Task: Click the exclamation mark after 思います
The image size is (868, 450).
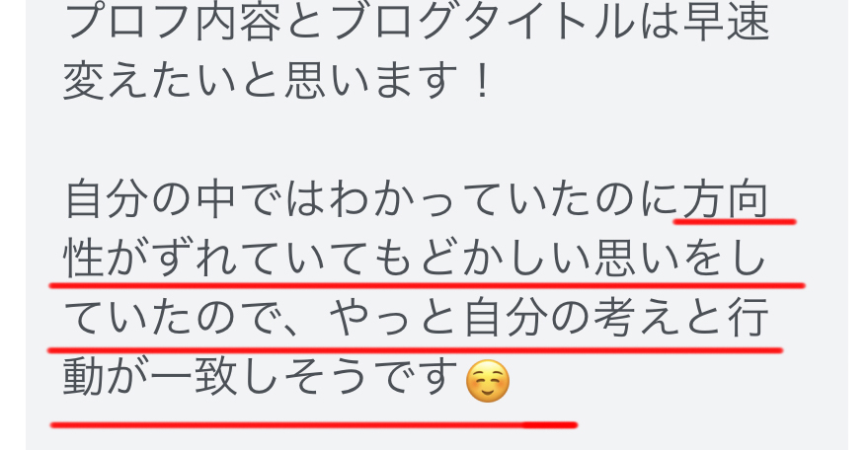Action: (483, 80)
